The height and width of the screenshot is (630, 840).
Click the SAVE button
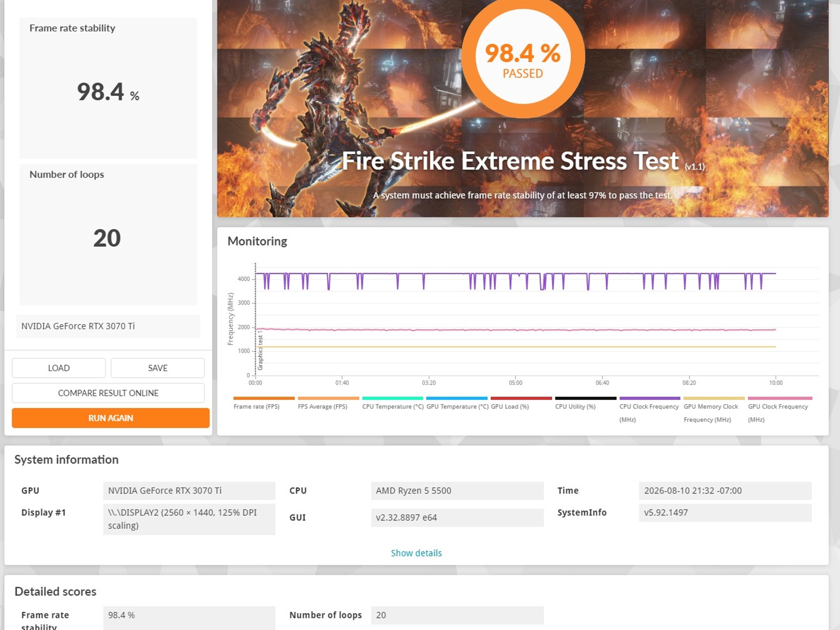157,368
